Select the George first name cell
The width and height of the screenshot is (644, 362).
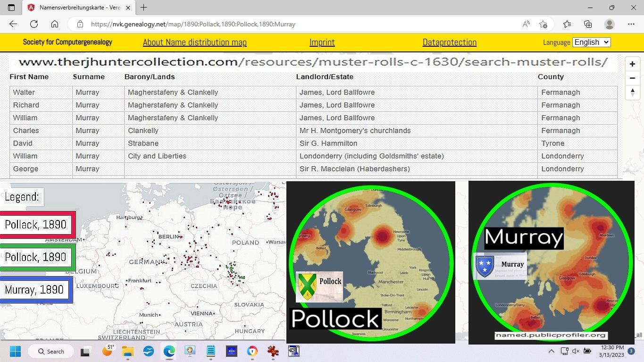[x=41, y=169]
